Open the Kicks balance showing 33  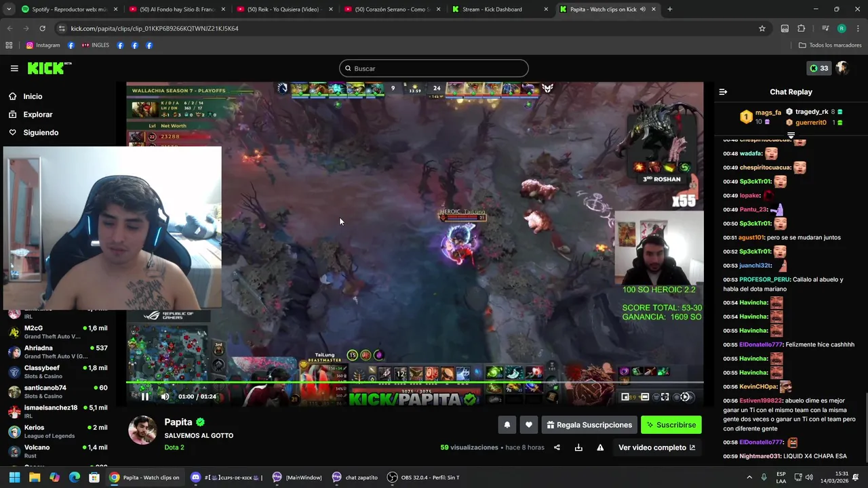click(818, 68)
